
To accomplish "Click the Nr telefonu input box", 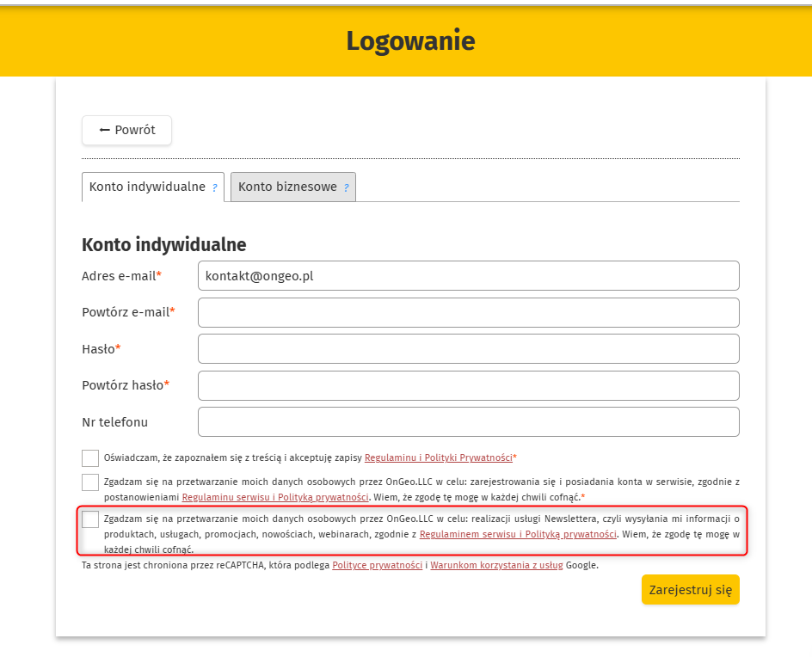I will [468, 422].
